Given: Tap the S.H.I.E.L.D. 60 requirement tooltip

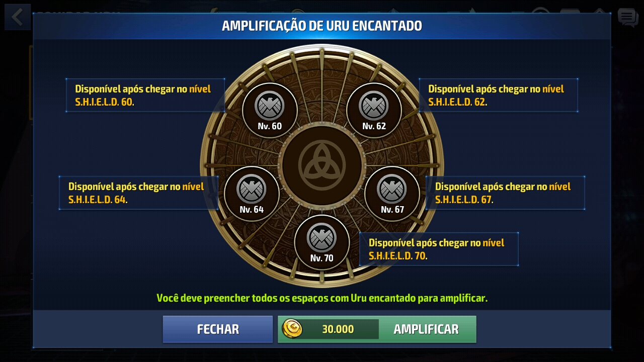Looking at the screenshot, I should 145,96.
